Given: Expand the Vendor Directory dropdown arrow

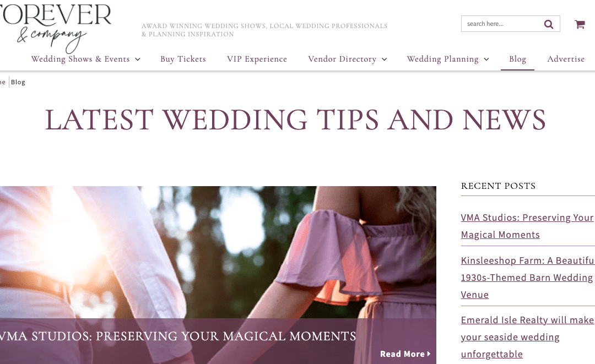Looking at the screenshot, I should click(384, 59).
